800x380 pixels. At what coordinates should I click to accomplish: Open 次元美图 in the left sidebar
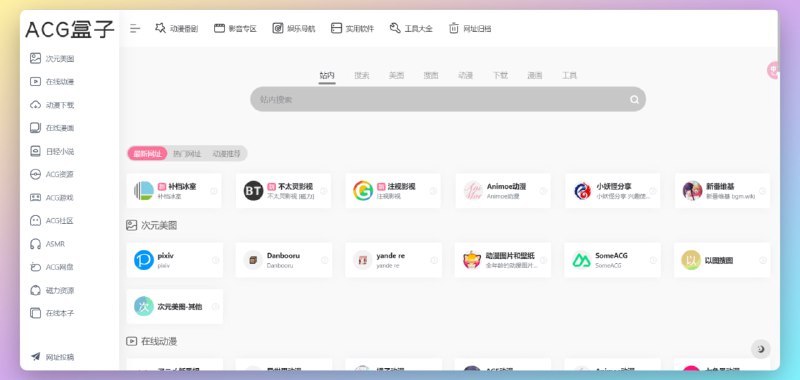pyautogui.click(x=52, y=59)
